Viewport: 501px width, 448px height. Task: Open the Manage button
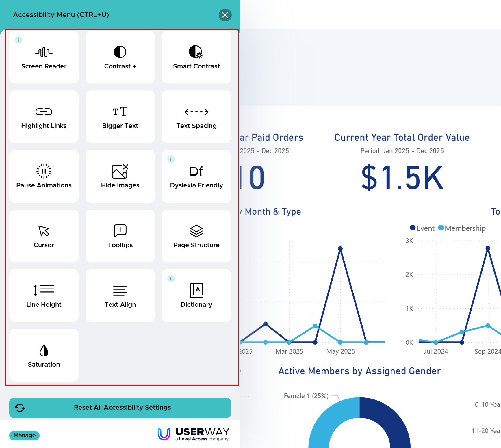(25, 435)
